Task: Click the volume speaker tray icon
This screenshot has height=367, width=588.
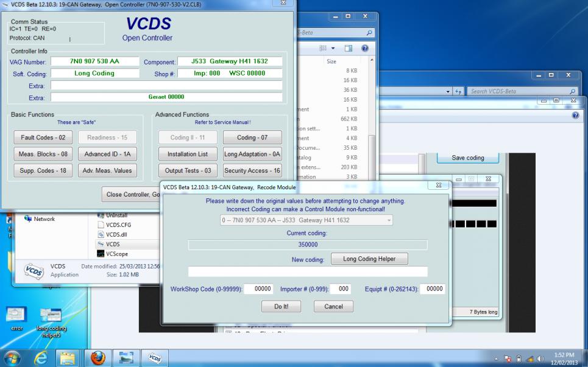Action: point(540,358)
